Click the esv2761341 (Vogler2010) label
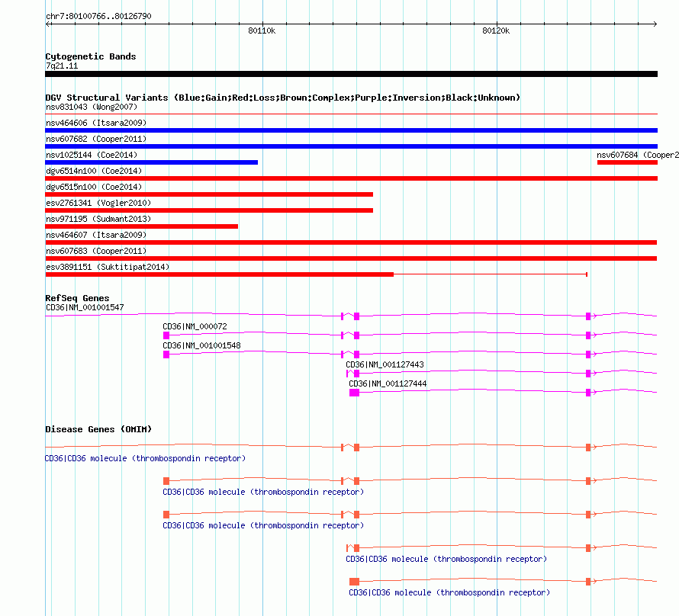Image resolution: width=679 pixels, height=616 pixels. (98, 203)
